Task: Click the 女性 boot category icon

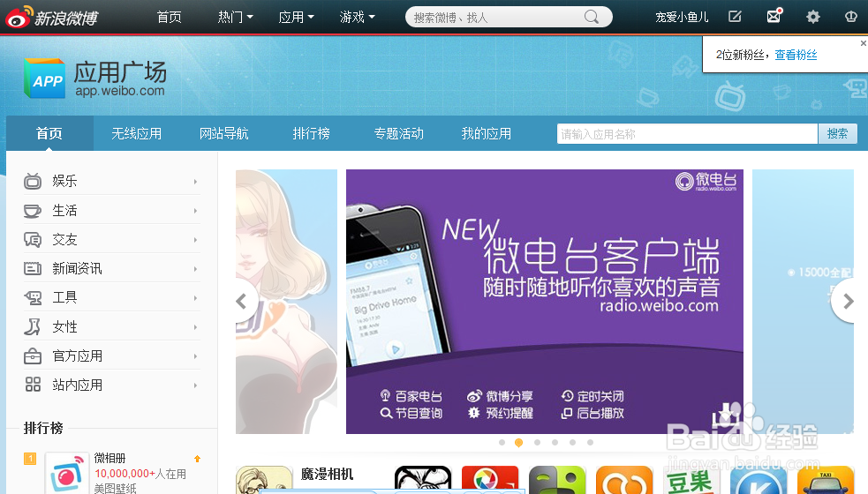Action: click(x=32, y=326)
